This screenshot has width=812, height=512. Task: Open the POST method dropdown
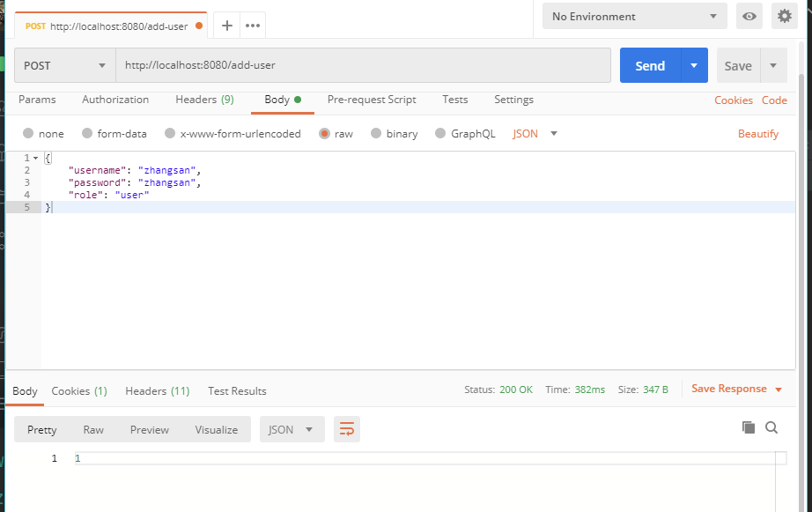point(65,65)
